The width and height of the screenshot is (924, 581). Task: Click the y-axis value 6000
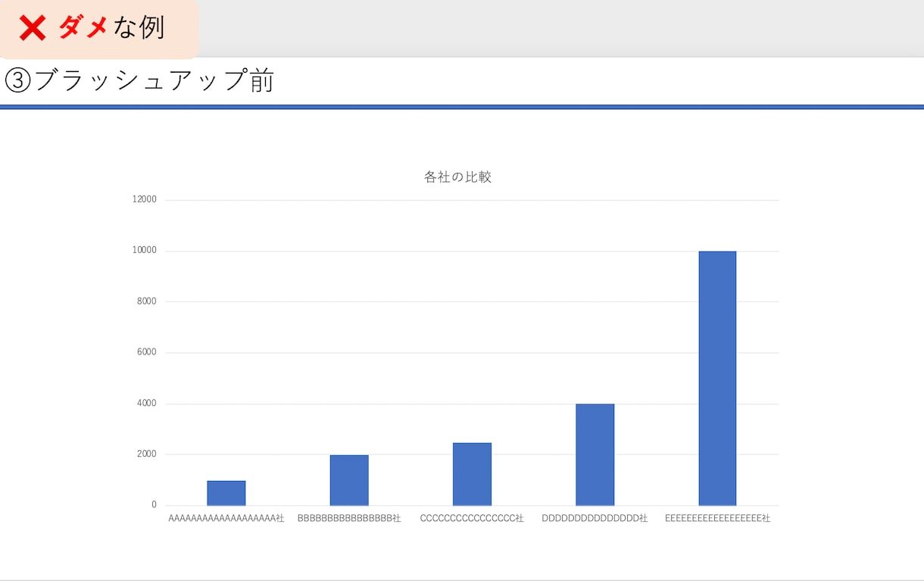click(x=146, y=352)
